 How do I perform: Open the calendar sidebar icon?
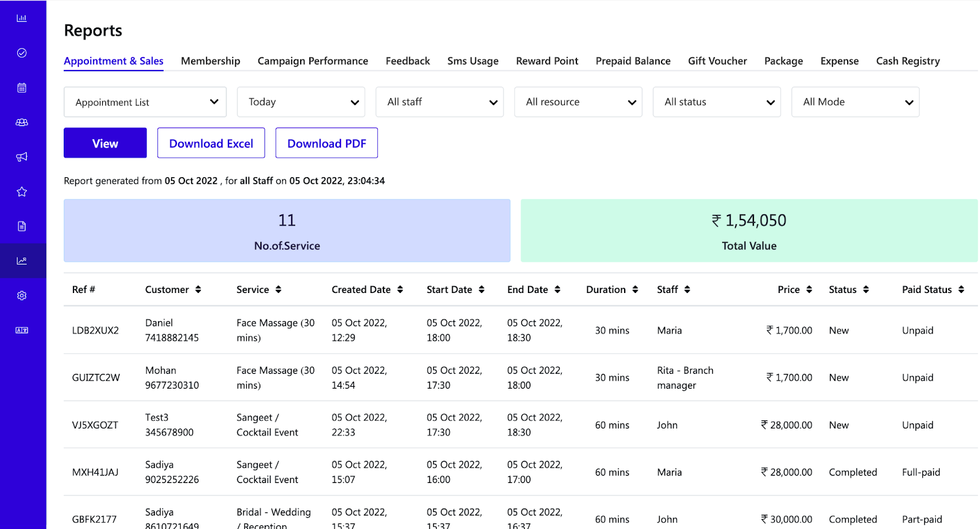pos(22,88)
